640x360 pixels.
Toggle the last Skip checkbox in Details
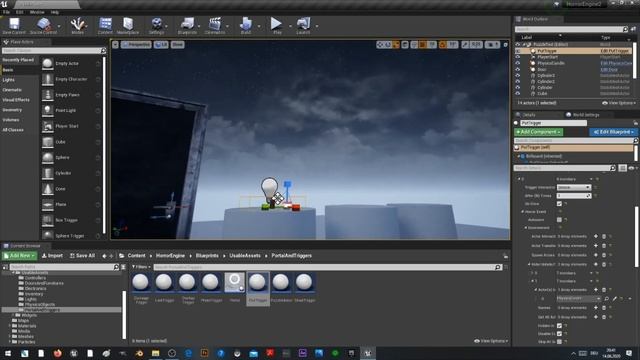[x=559, y=342]
